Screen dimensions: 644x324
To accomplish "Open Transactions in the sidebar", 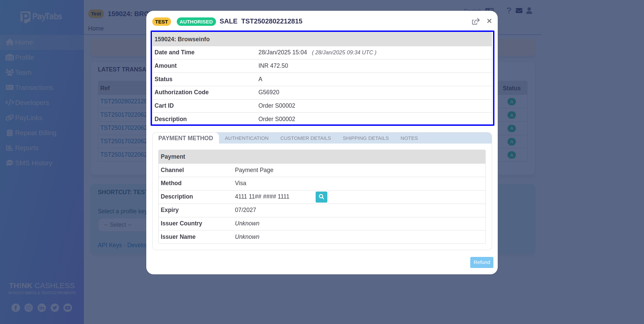I will point(34,88).
